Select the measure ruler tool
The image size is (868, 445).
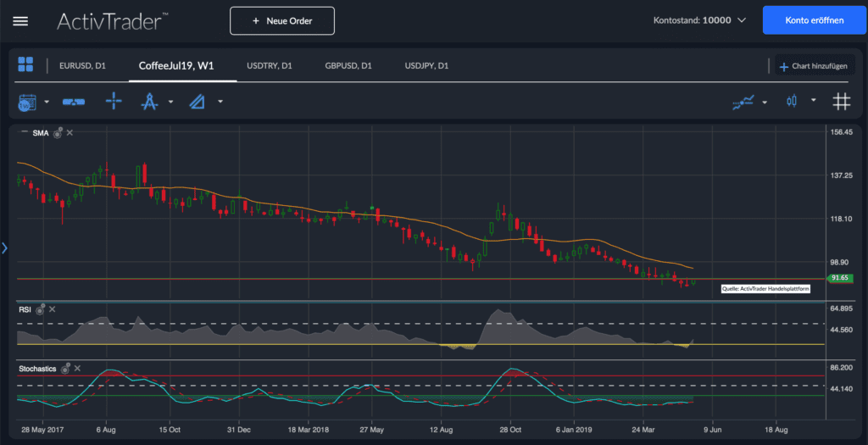click(74, 102)
